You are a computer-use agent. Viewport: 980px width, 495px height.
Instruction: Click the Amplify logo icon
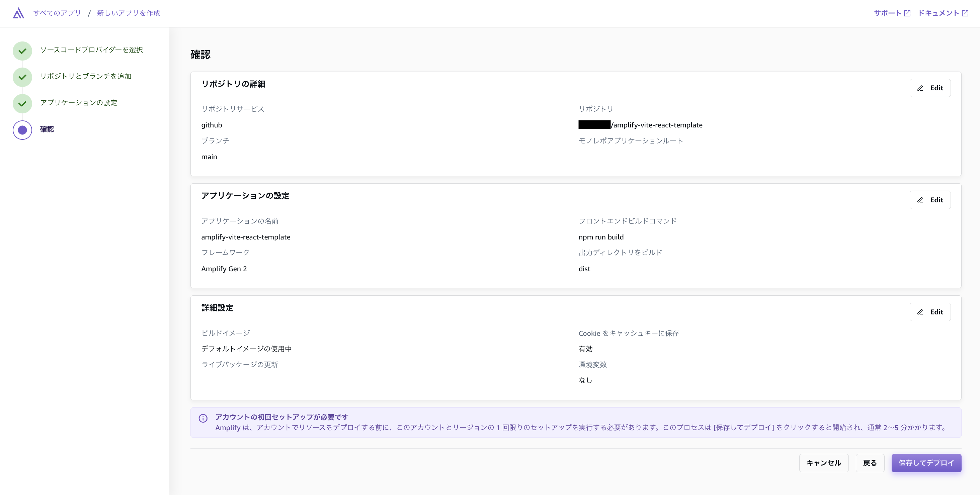click(x=18, y=13)
